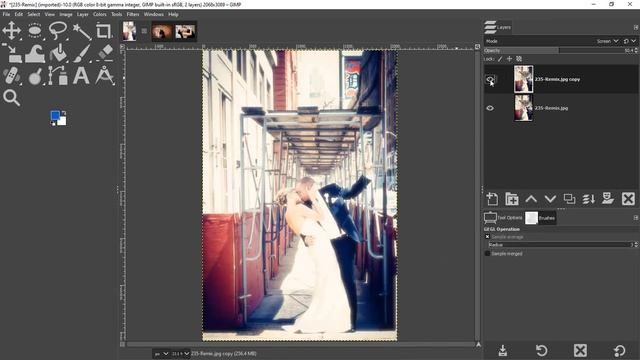Viewport: 640px width, 360px height.
Task: Select the Unified Transform tool
Action: coord(12,53)
